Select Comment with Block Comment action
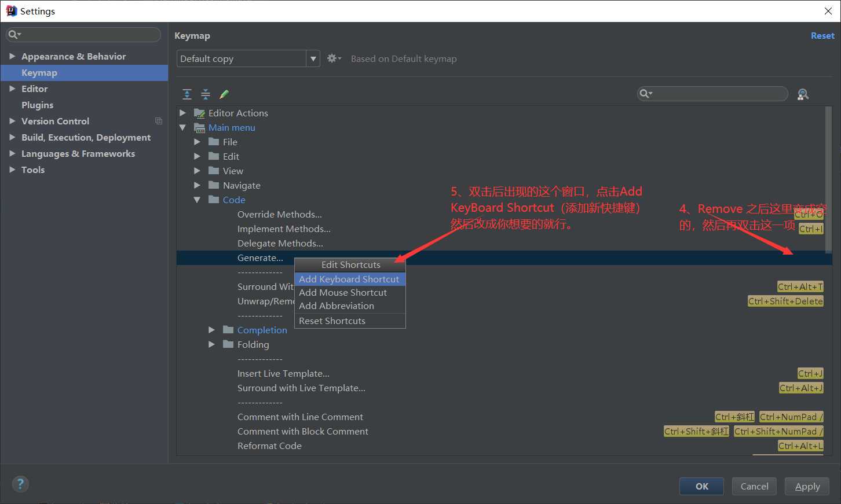The height and width of the screenshot is (504, 841). pos(302,431)
